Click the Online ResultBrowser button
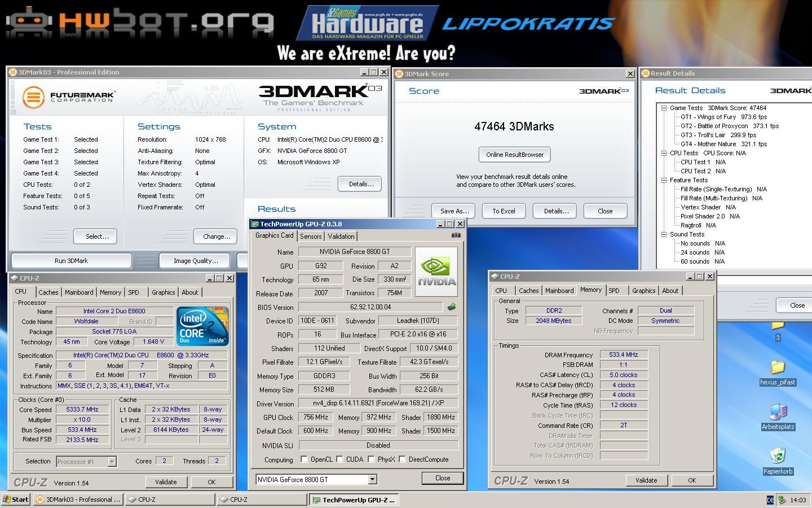812x508 pixels. click(x=515, y=155)
